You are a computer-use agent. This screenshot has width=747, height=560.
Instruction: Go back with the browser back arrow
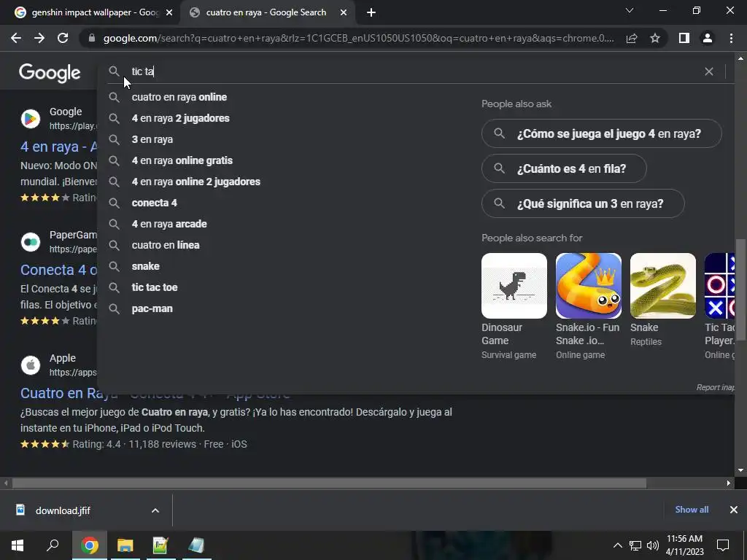pos(16,38)
